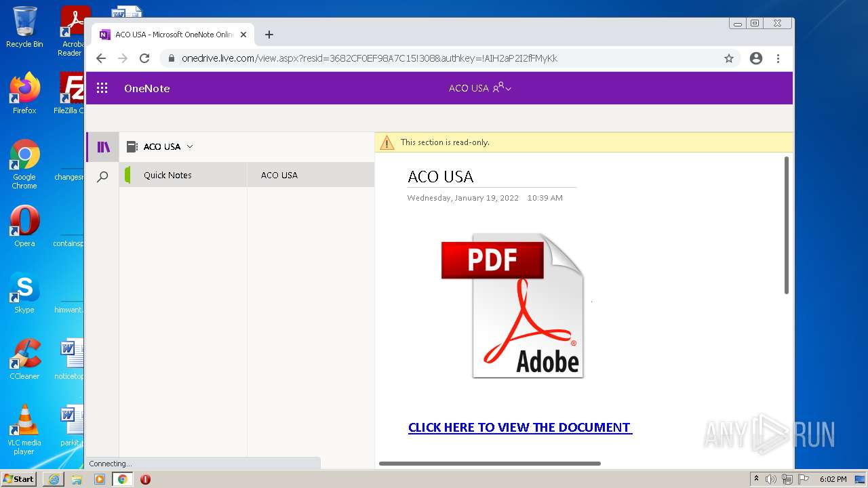Screen dimensions: 868x488
Task: Launch Skype desktop shortcut
Action: tap(24, 293)
